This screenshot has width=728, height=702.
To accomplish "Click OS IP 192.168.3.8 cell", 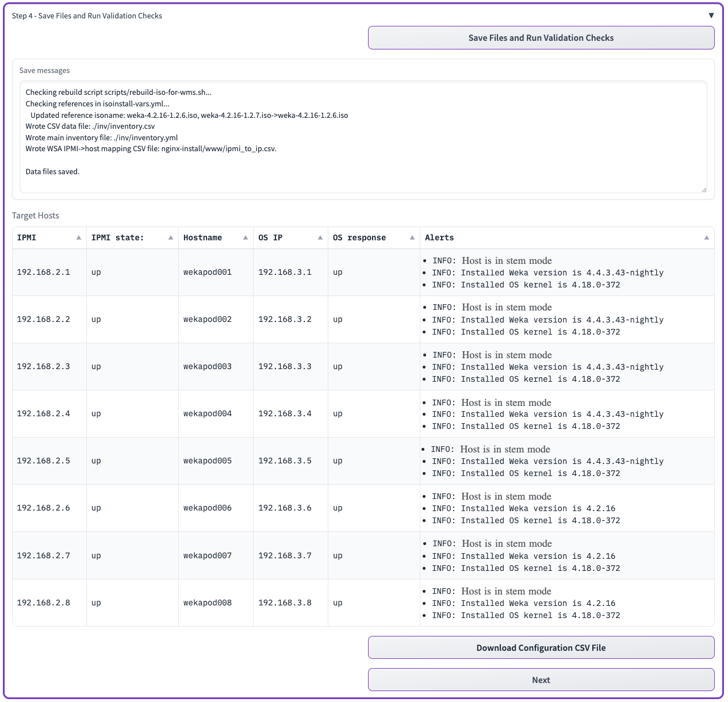I will [x=285, y=603].
